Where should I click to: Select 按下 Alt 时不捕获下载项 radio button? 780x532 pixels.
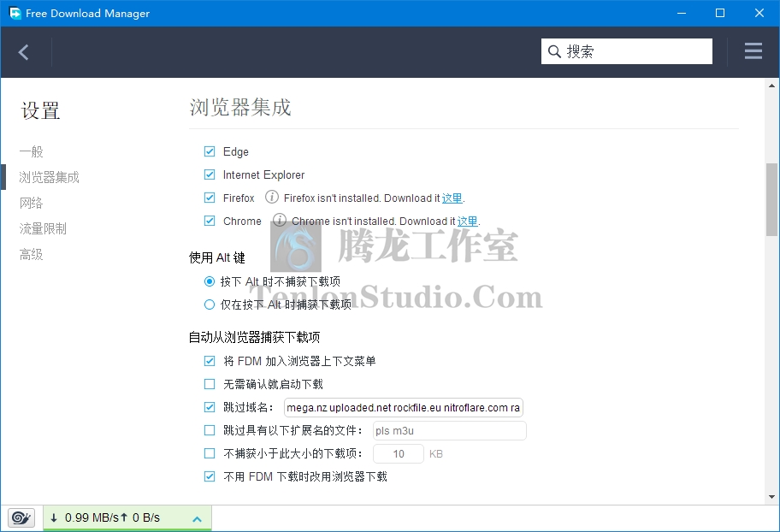210,281
